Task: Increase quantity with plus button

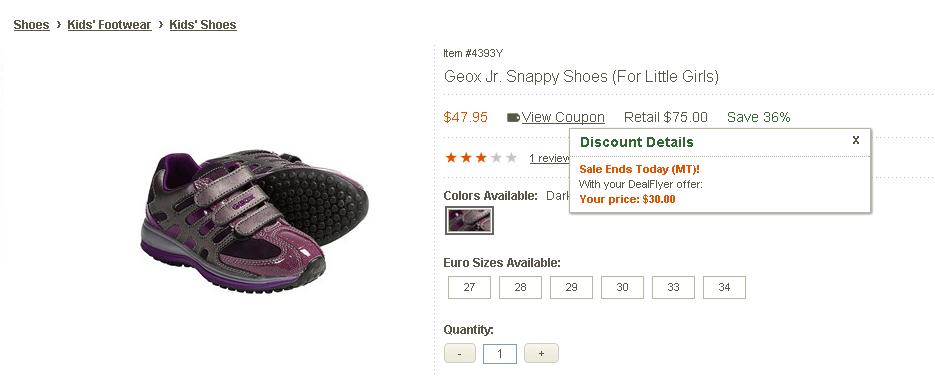Action: [541, 353]
